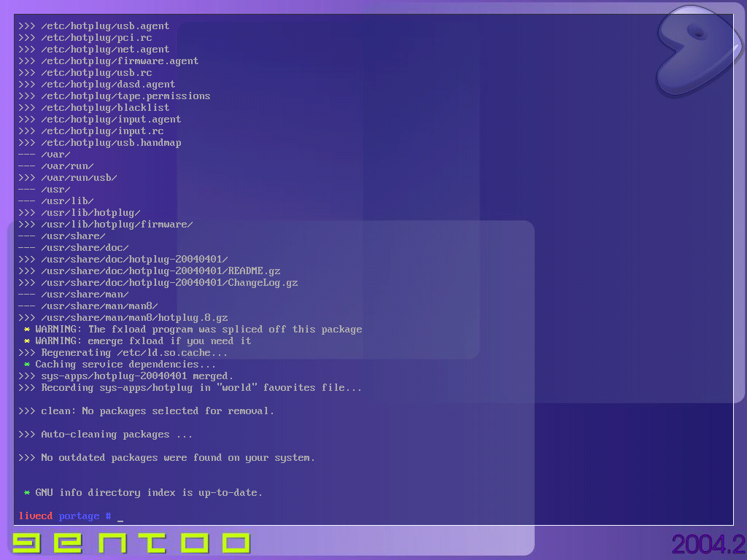747x560 pixels.
Task: Select the /var/run/usb/ line
Action: (68, 178)
